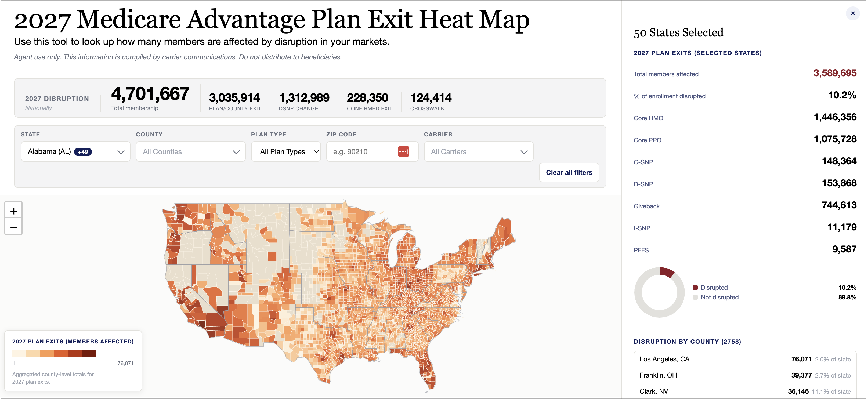Select Los Angeles, CA county row
This screenshot has width=868, height=399.
745,359
